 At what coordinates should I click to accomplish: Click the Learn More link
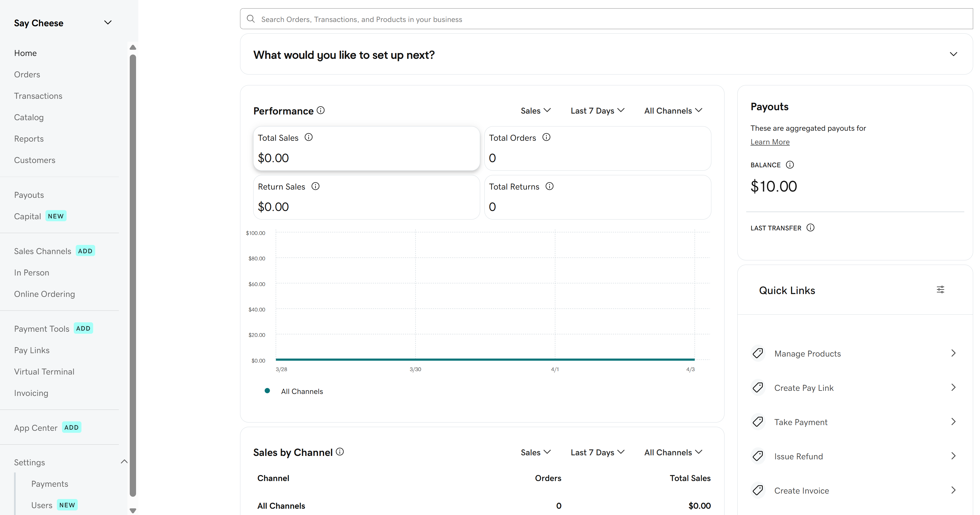click(x=770, y=142)
